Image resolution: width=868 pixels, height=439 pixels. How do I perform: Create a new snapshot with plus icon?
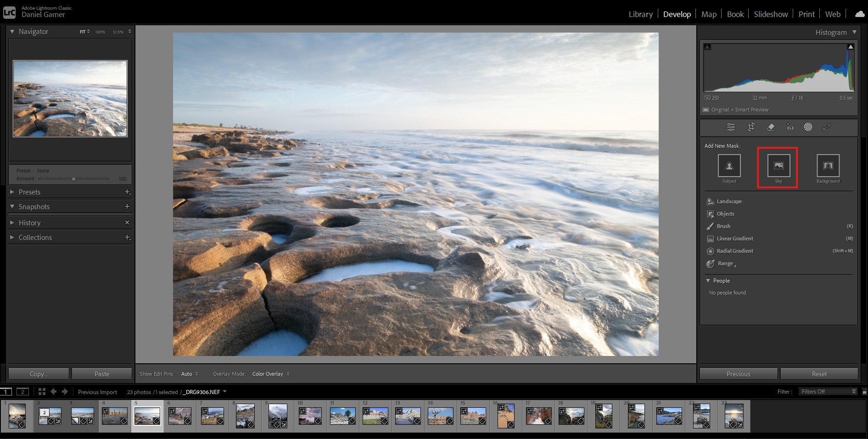coord(127,207)
